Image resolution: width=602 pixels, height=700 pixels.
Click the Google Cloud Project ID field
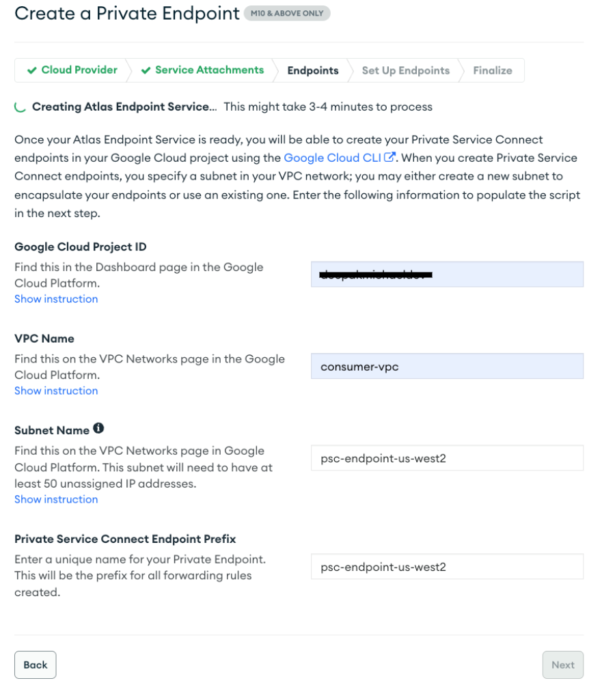tap(447, 275)
